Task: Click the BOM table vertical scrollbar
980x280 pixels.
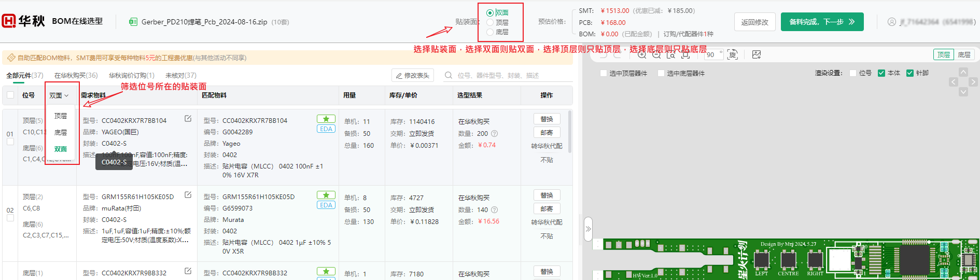Action: (x=570, y=131)
